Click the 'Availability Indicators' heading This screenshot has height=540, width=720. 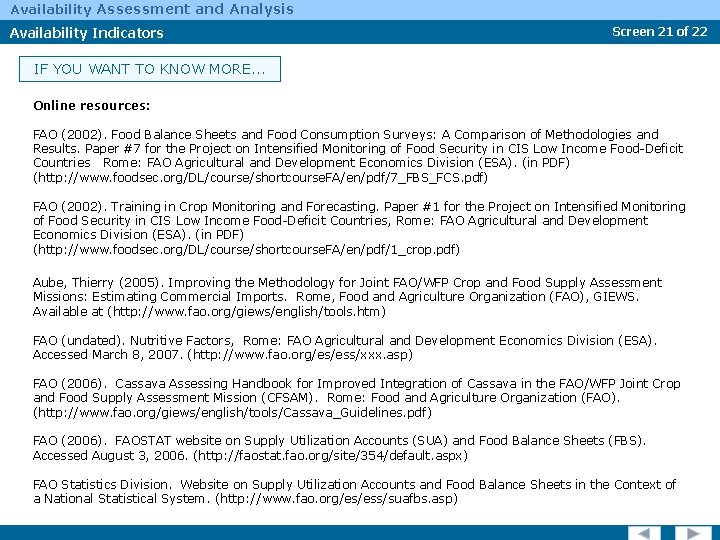coord(86,33)
